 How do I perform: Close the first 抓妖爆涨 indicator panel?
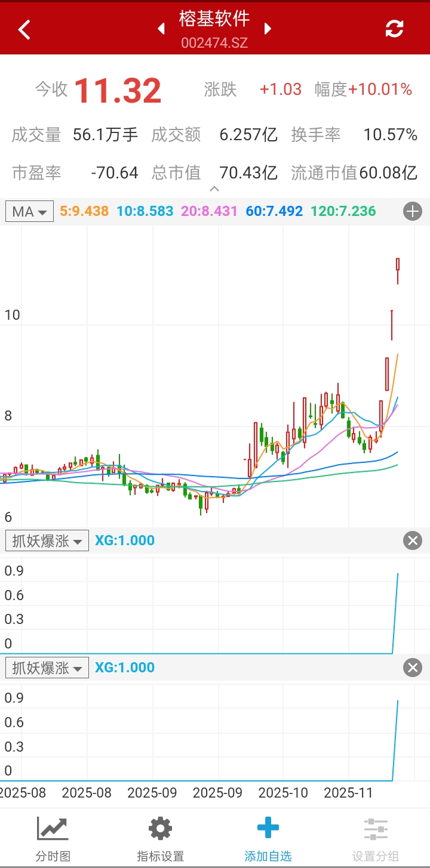coord(413,541)
